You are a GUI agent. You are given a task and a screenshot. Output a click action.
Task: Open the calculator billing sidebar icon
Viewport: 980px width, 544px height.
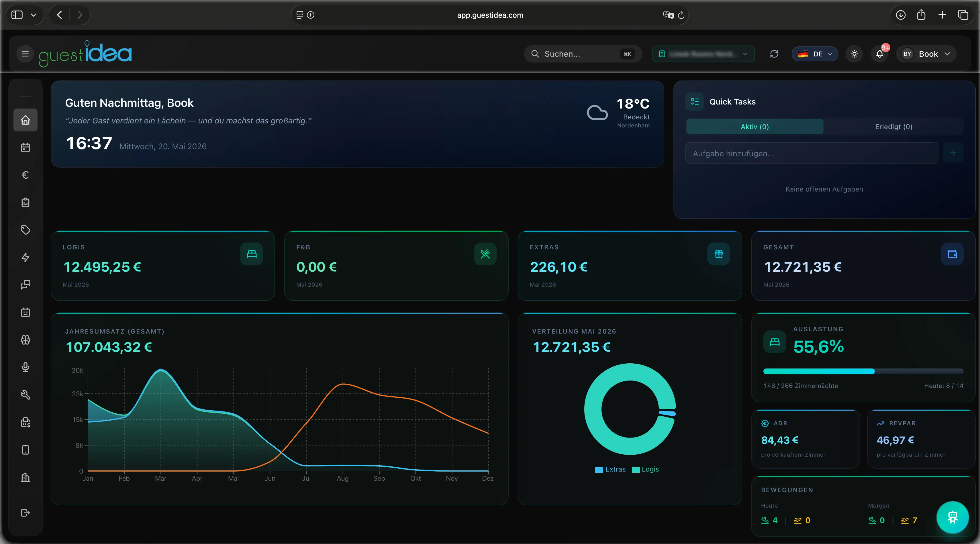pos(26,422)
